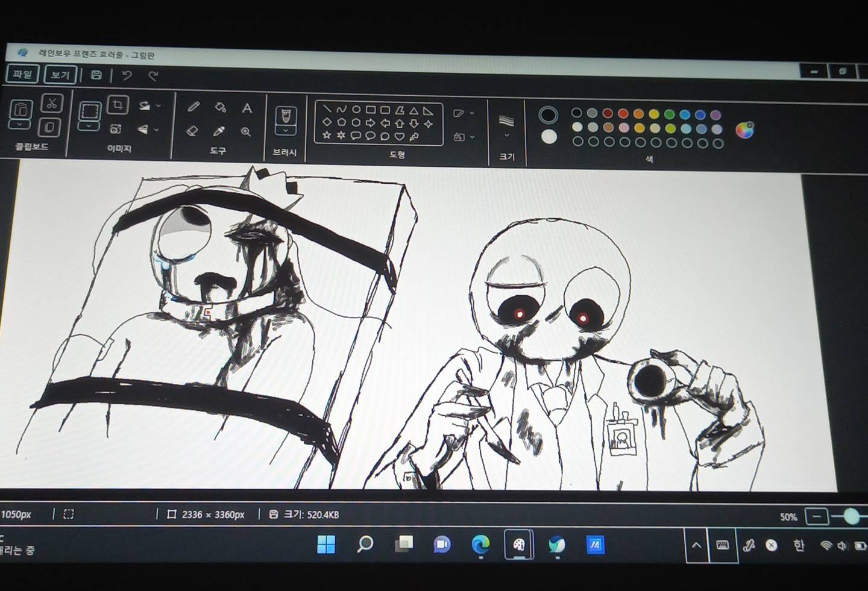Open the 보기 menu
Screen dimensions: 868x591
[x=60, y=75]
